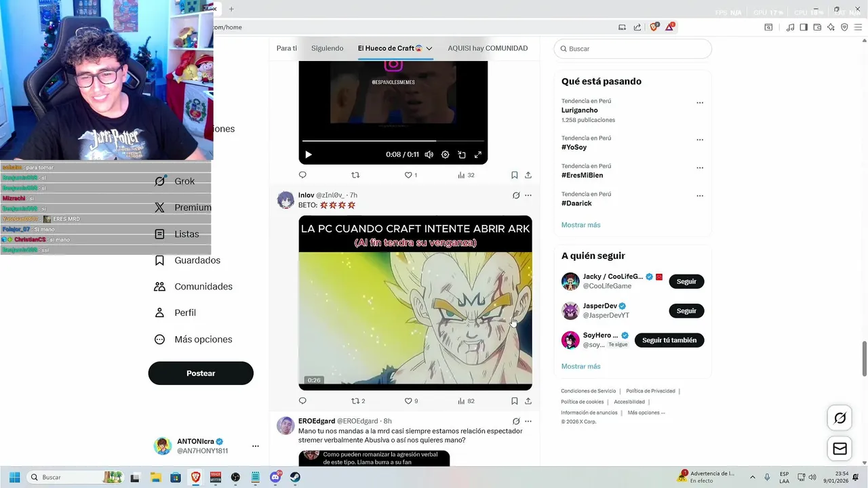Open Discord from the Windows taskbar
The image size is (868, 488).
click(275, 477)
